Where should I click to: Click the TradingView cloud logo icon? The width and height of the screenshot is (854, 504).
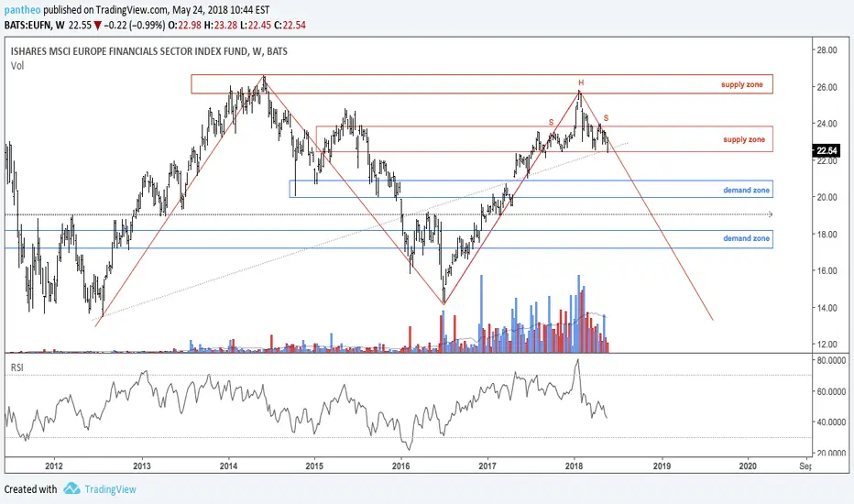71,488
